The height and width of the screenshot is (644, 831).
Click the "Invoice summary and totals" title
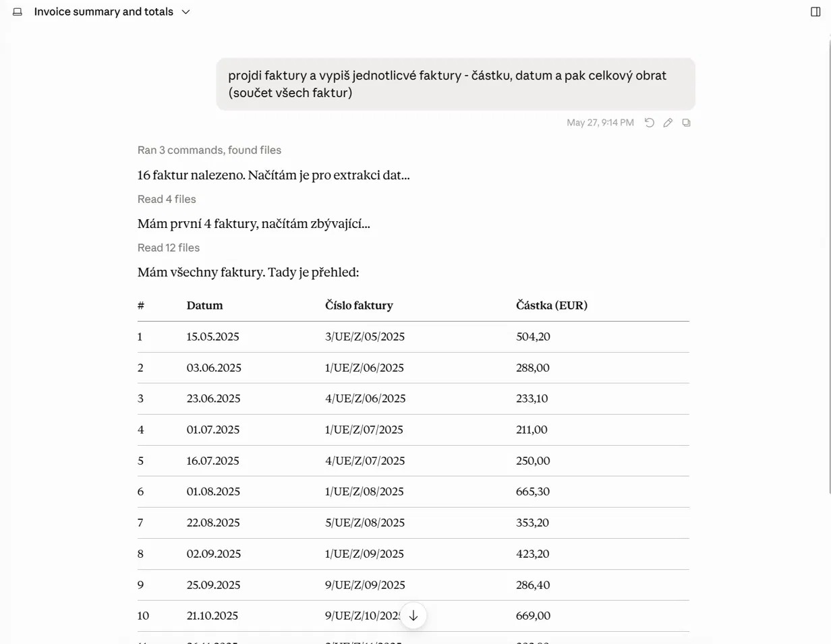103,12
